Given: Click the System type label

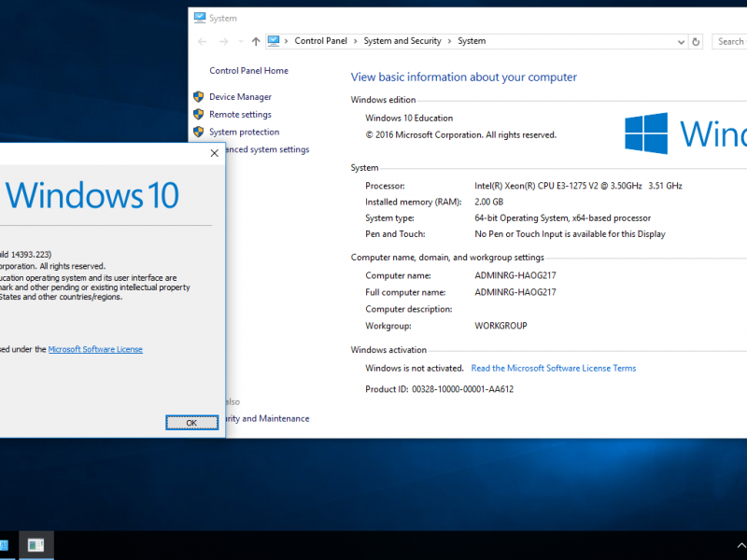Looking at the screenshot, I should point(389,218).
